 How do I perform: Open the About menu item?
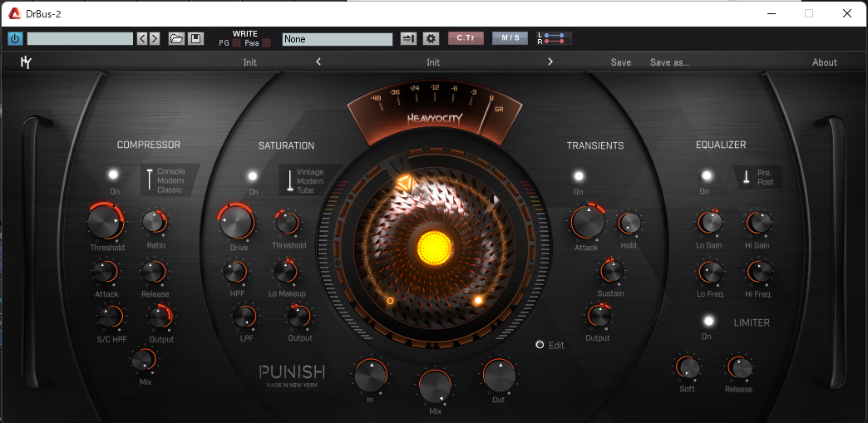tap(825, 62)
